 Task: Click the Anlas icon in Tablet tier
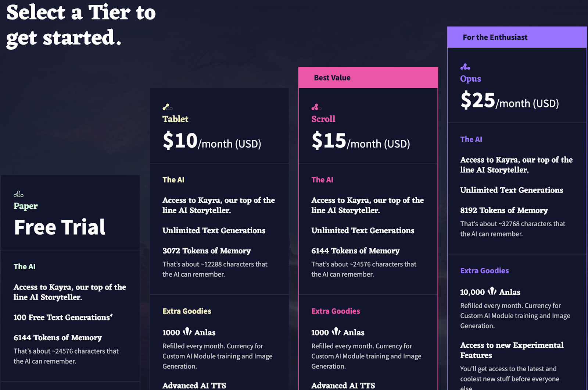(x=187, y=332)
